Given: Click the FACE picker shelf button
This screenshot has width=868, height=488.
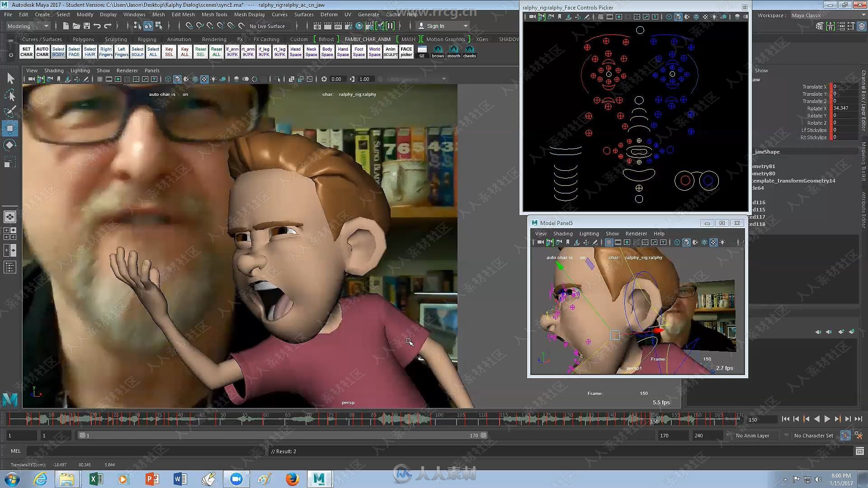Looking at the screenshot, I should (406, 52).
